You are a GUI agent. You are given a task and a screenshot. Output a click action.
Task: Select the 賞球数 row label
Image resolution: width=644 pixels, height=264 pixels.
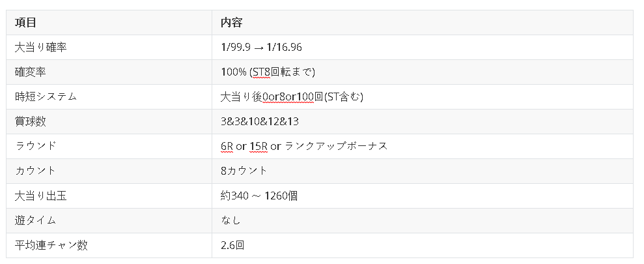tap(31, 121)
